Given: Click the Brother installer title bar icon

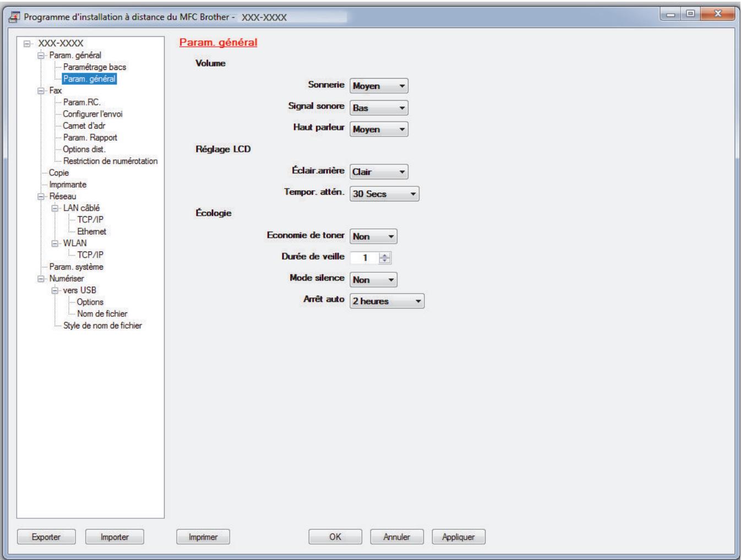Looking at the screenshot, I should click(14, 17).
